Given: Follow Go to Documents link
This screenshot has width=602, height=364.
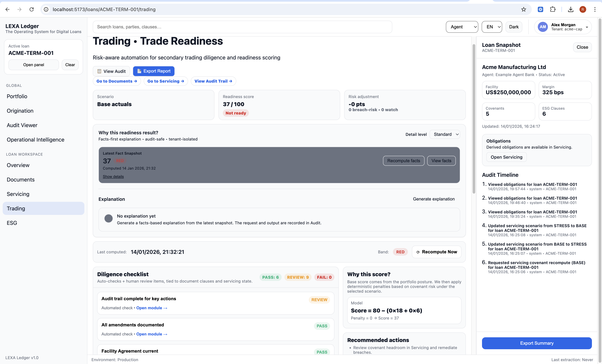Looking at the screenshot, I should (116, 81).
